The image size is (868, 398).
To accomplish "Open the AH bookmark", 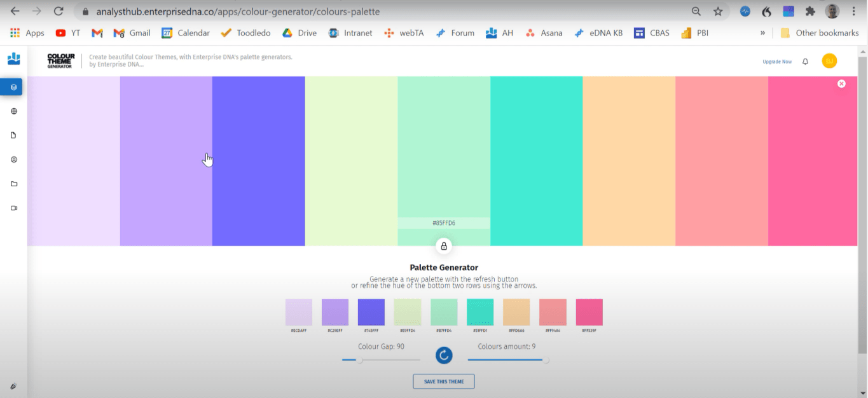I will tap(499, 33).
